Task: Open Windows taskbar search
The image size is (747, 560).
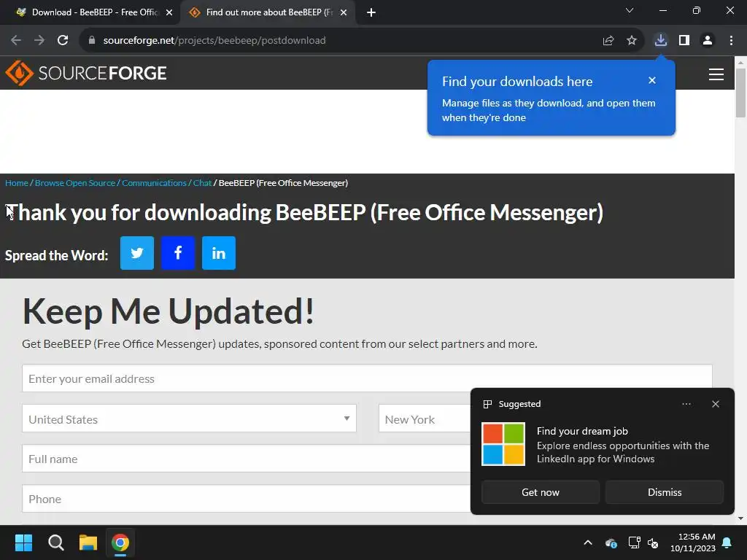Action: click(55, 542)
